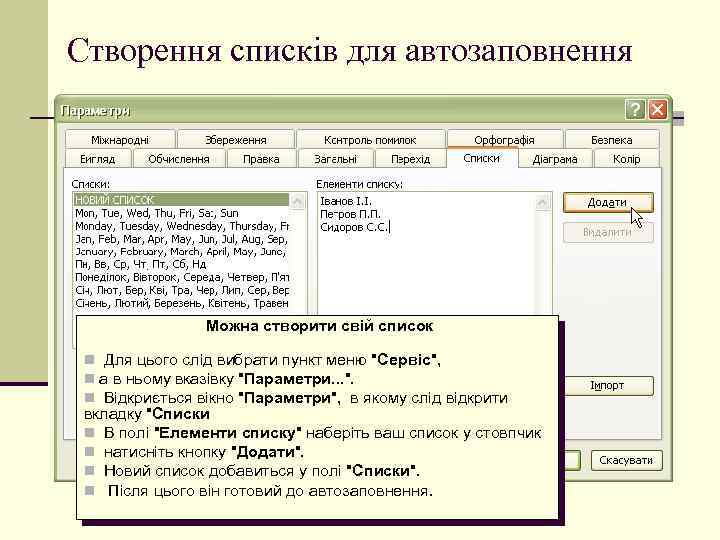Open the Діаграма tab
The width and height of the screenshot is (720, 540).
[555, 159]
